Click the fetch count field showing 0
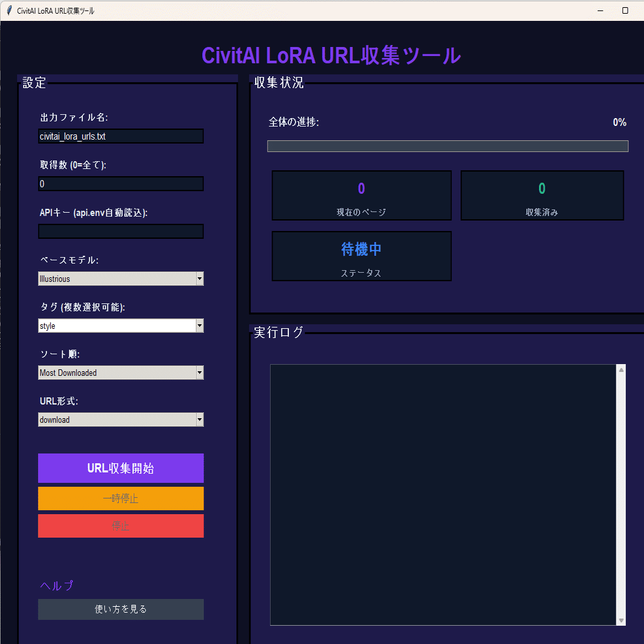The image size is (644, 644). click(121, 184)
